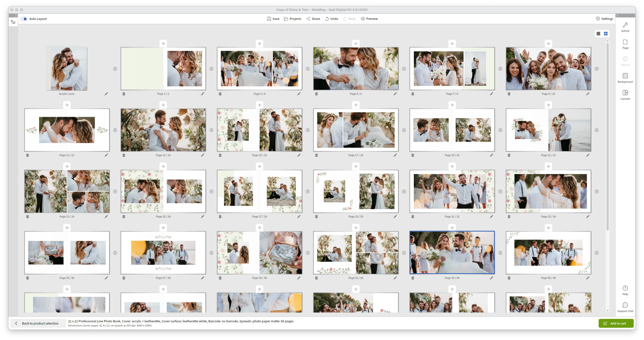The width and height of the screenshot is (644, 340).
Task: Collapse the right tools sidebar
Action: pos(618,15)
